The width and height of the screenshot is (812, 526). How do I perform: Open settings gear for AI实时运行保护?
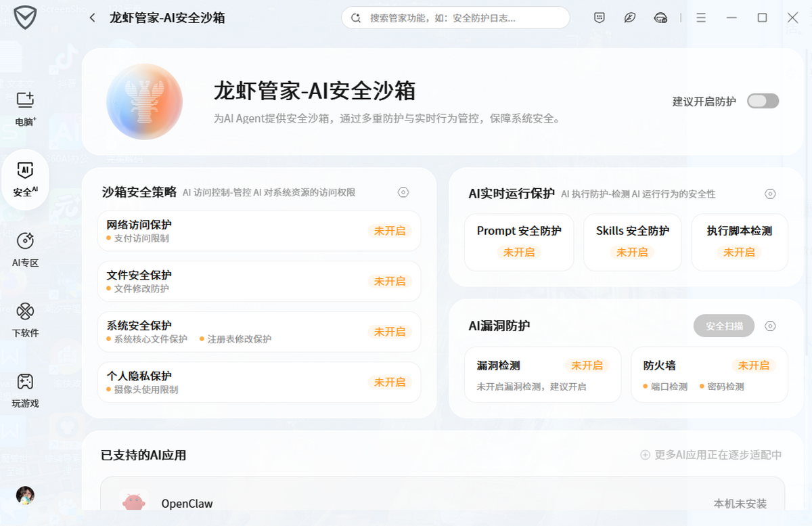tap(770, 194)
